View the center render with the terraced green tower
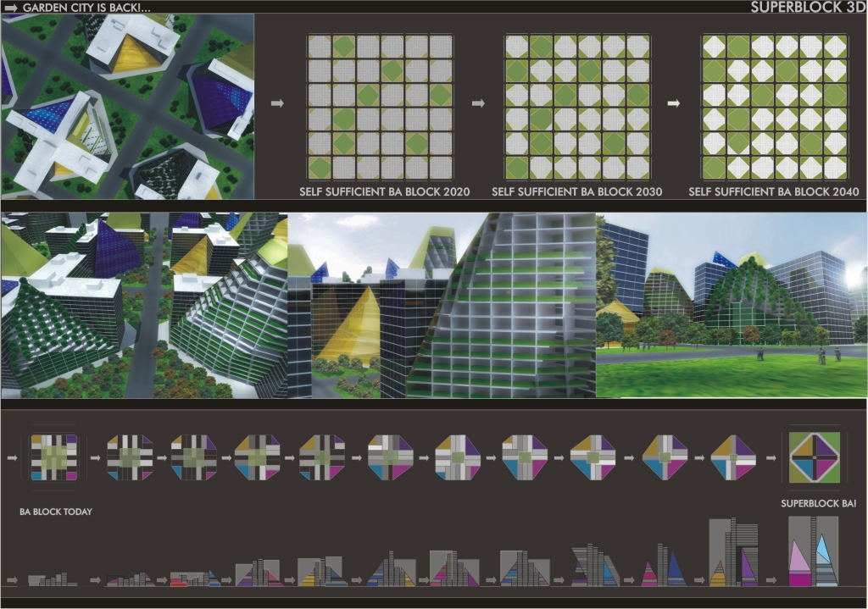Image resolution: width=868 pixels, height=609 pixels. click(x=442, y=305)
